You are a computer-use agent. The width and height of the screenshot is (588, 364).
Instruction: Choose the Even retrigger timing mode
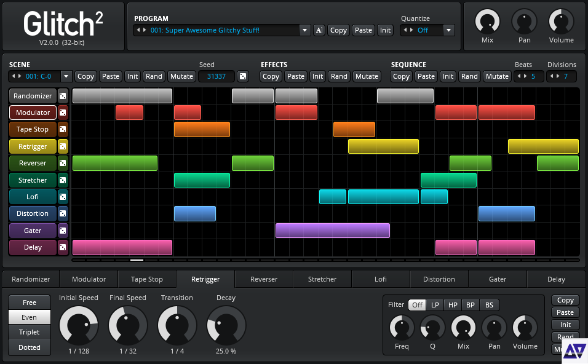coord(30,317)
